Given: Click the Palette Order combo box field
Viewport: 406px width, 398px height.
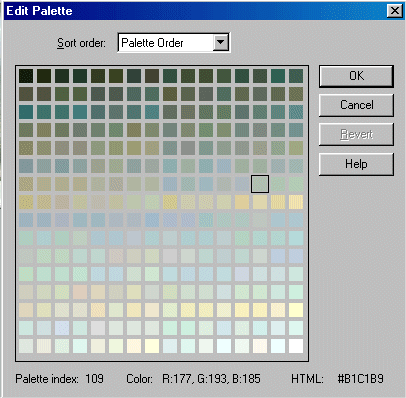Looking at the screenshot, I should tap(174, 42).
